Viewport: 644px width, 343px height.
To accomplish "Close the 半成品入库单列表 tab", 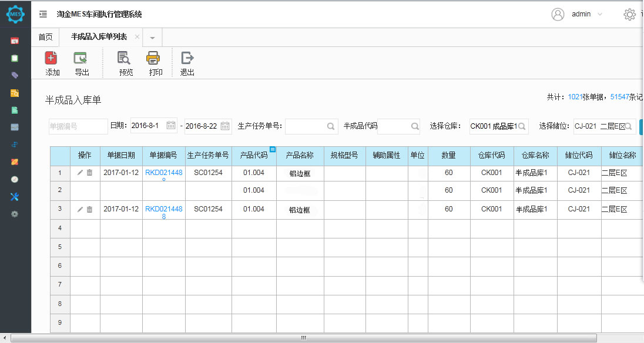I will 137,36.
